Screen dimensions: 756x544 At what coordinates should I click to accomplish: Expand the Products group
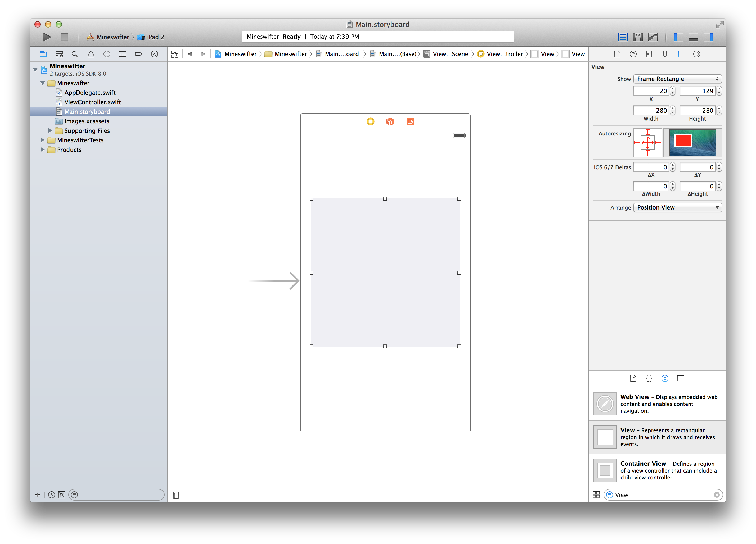[x=42, y=149]
